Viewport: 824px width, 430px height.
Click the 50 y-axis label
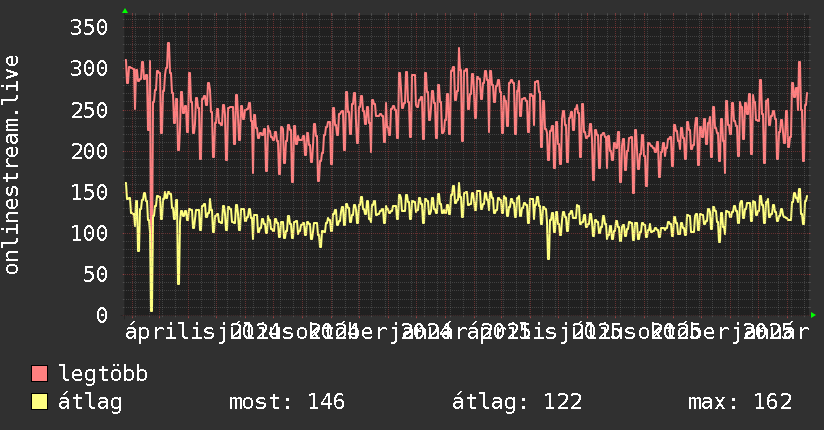click(95, 274)
